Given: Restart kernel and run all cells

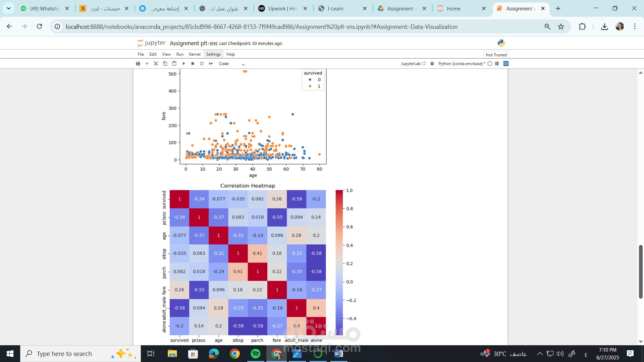Looking at the screenshot, I should click(x=211, y=64).
